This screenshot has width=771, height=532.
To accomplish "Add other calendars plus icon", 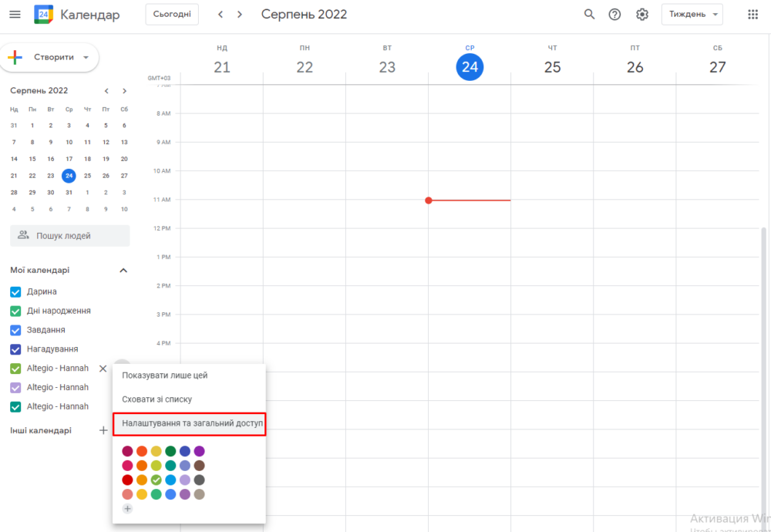I will 103,430.
